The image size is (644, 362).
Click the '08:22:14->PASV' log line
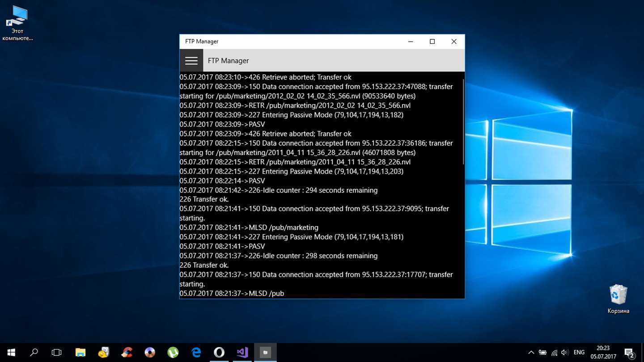click(x=222, y=181)
